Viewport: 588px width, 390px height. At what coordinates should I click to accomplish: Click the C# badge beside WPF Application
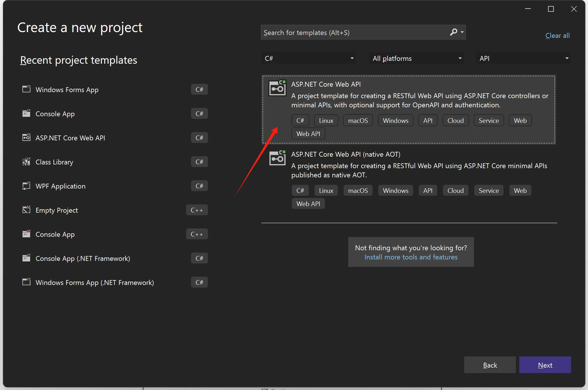tap(199, 186)
